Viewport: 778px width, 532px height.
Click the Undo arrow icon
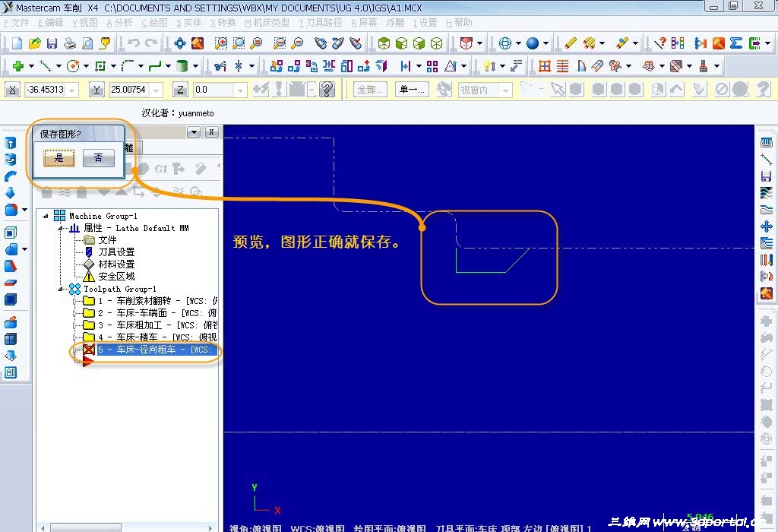(133, 43)
